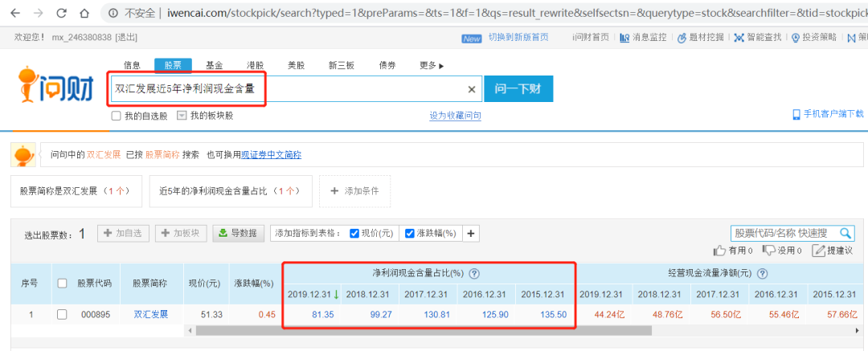Screen dimensions: 868x351
Task: Click condition 近5年的净利润现金含量占比
Action: [231, 191]
